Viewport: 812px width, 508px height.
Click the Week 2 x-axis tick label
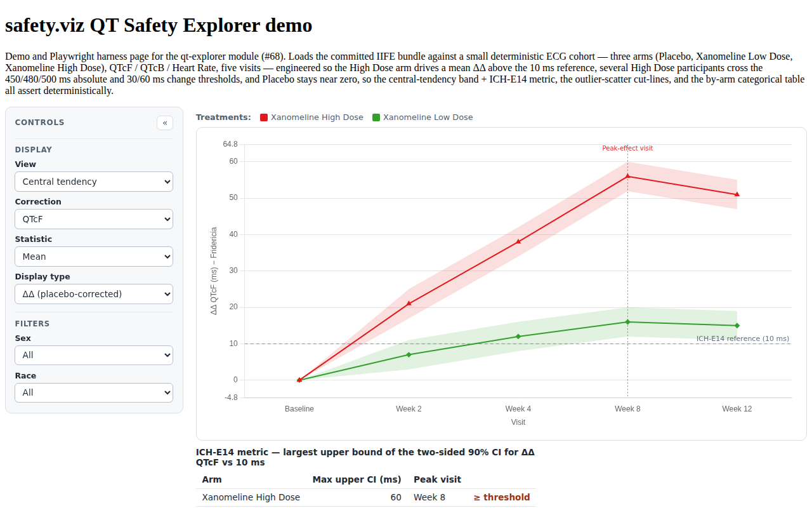coord(409,409)
